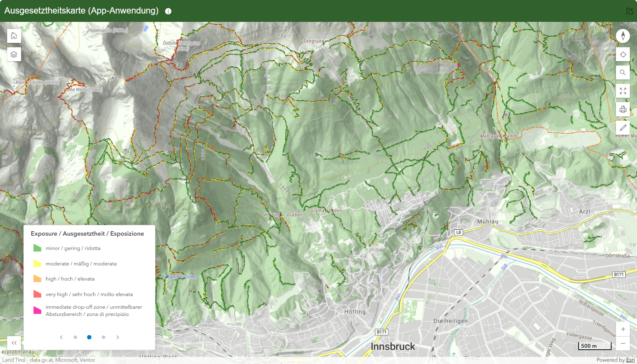Zoom in with the plus button

(623, 329)
